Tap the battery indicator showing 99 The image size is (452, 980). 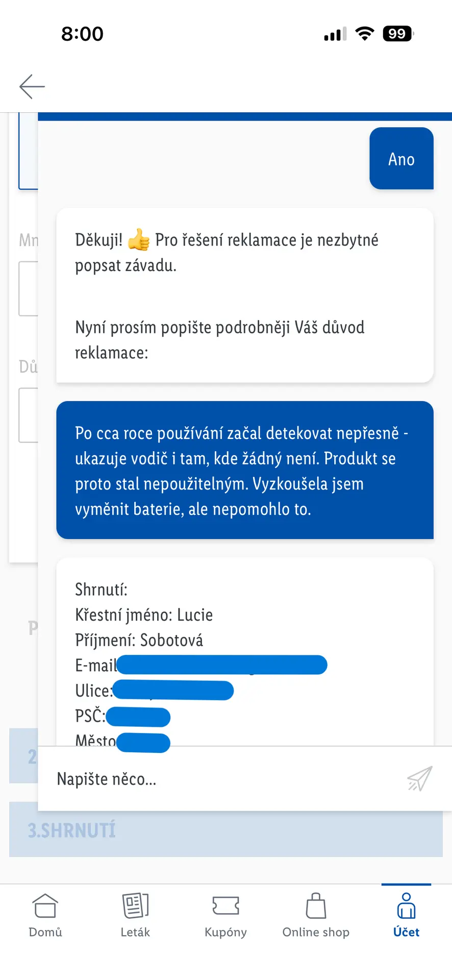398,34
